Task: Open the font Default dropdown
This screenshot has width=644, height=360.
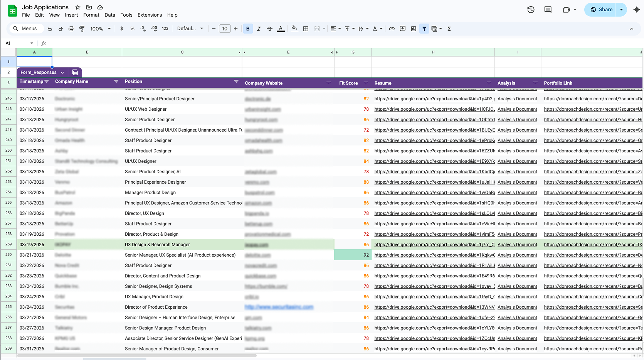Action: 190,29
